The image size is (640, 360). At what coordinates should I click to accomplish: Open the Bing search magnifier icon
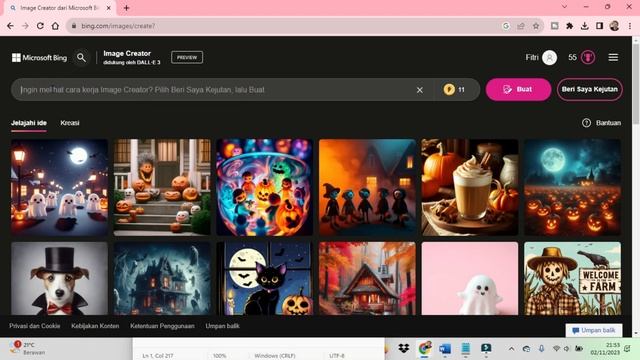tap(82, 58)
